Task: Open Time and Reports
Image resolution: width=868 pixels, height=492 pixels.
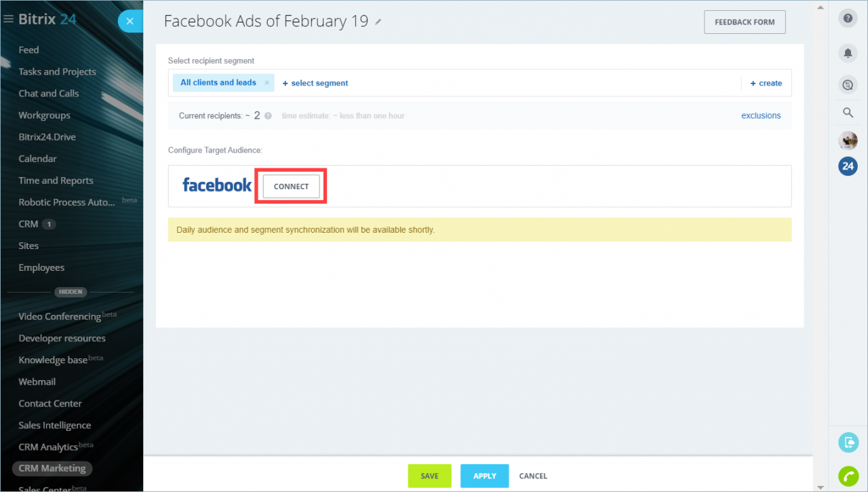Action: point(56,181)
